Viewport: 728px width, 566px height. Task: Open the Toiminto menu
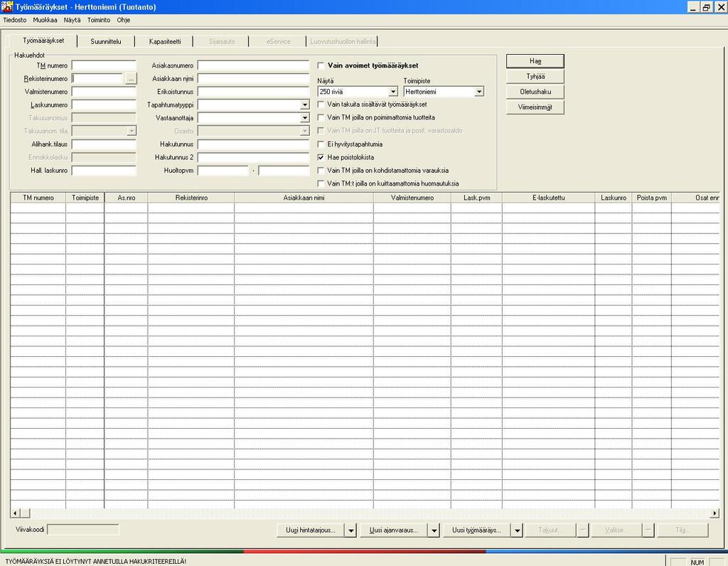tap(99, 20)
